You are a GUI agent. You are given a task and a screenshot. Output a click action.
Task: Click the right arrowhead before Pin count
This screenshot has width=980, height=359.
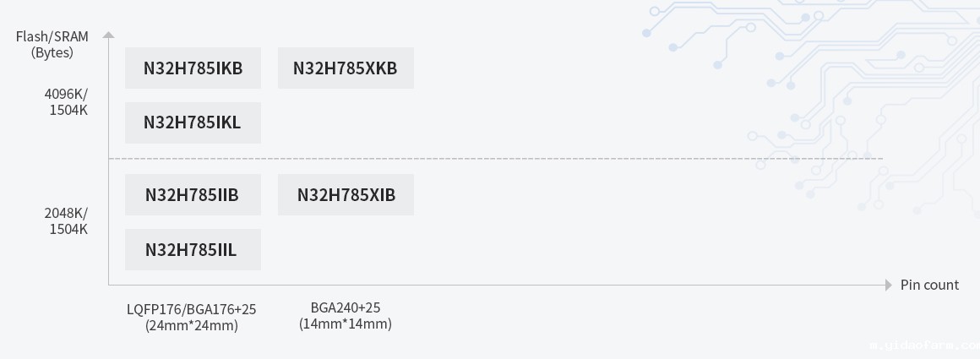(x=888, y=285)
